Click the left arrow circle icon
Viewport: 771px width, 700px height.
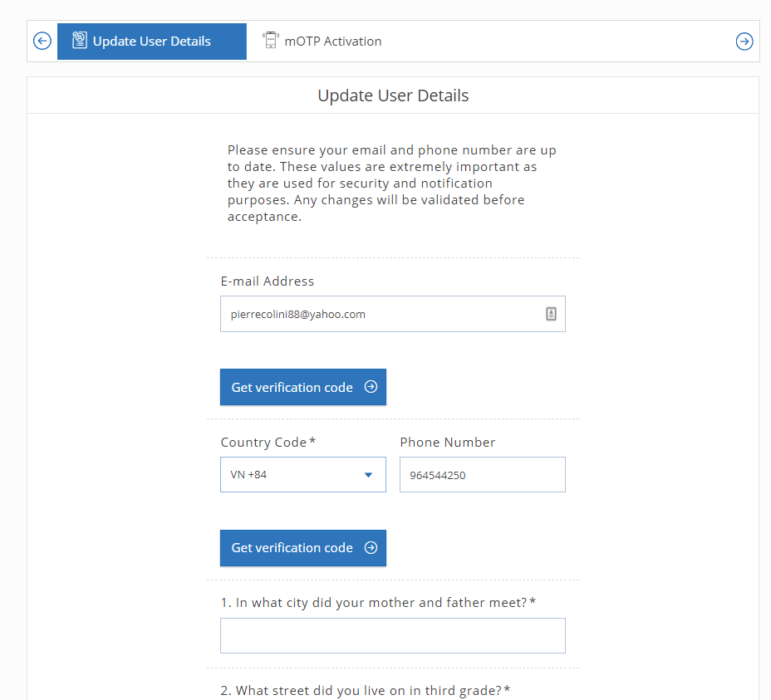(42, 41)
